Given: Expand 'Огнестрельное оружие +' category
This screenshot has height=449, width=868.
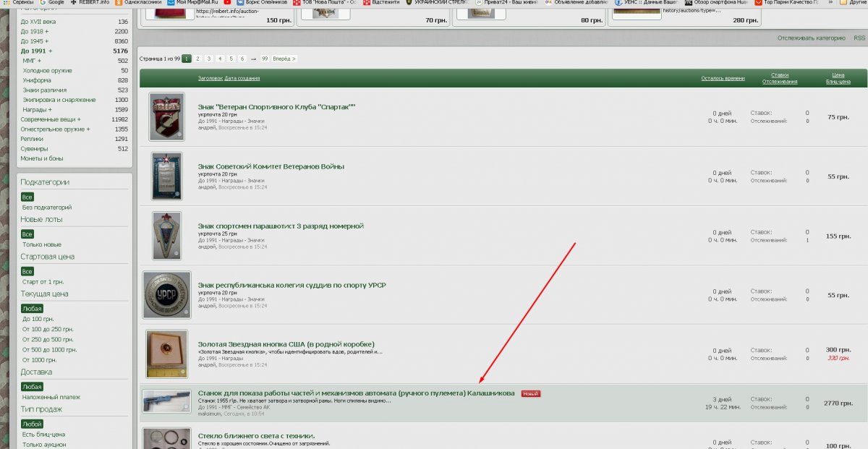Looking at the screenshot, I should pyautogui.click(x=55, y=129).
